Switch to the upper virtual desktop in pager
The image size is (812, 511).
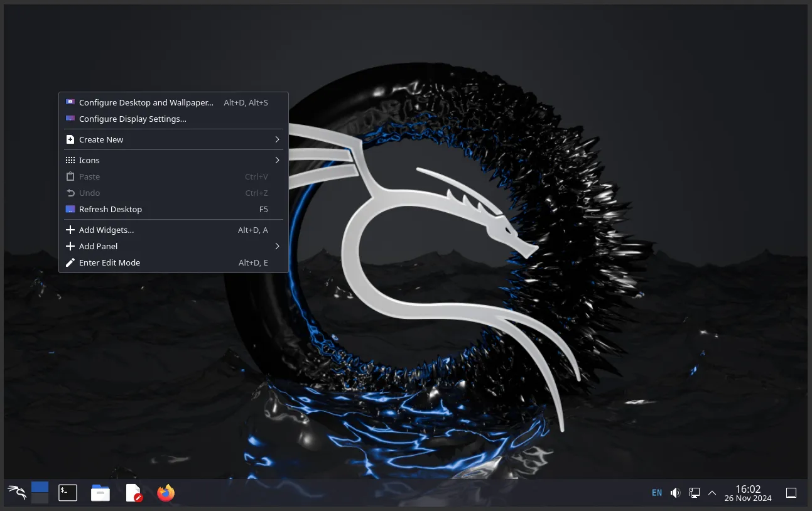point(40,487)
